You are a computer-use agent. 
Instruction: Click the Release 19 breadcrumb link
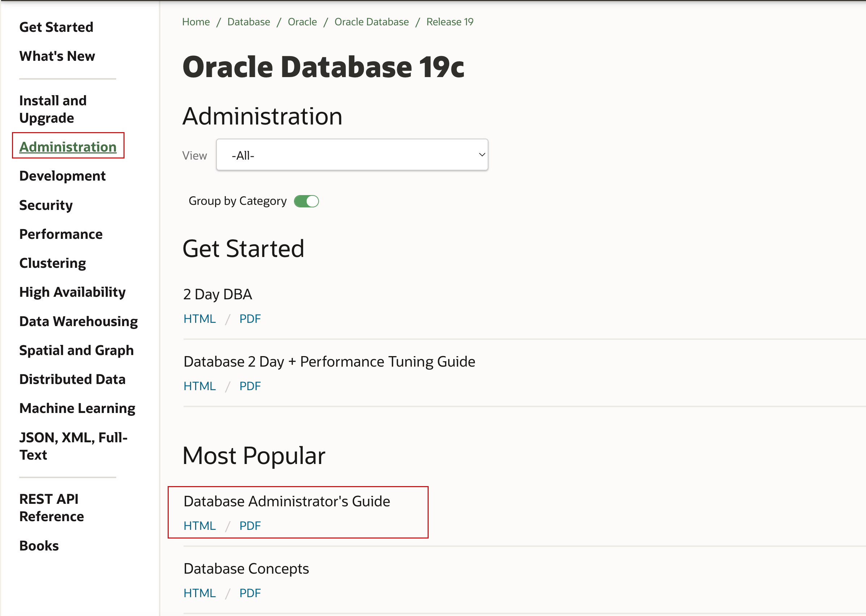coord(450,22)
